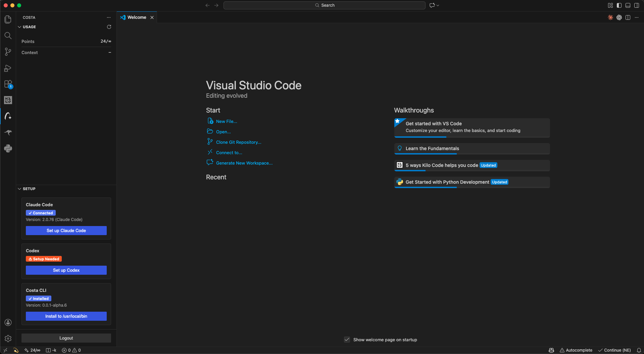644x354 pixels.
Task: Open the Accounts icon near the bottom
Action: [x=8, y=322]
